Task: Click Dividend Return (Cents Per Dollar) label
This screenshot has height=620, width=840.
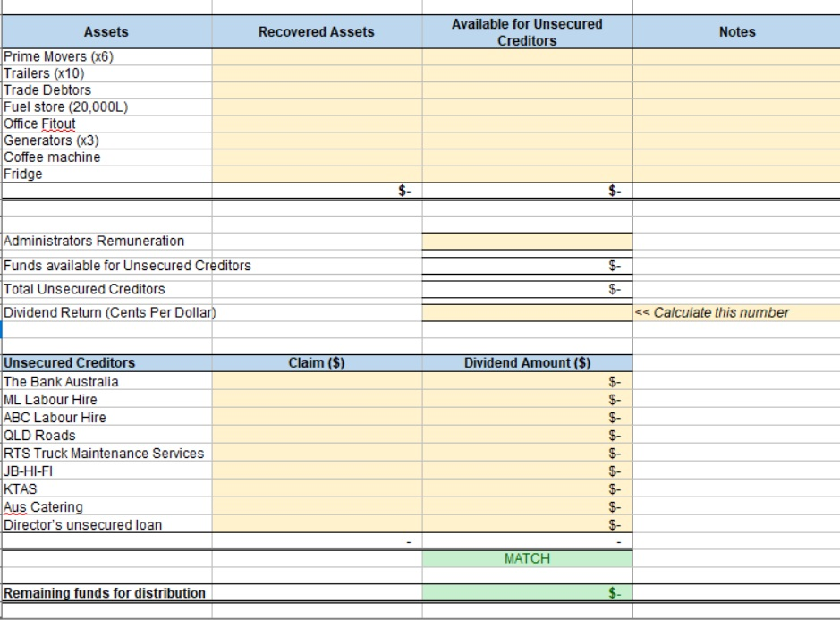Action: coord(110,312)
